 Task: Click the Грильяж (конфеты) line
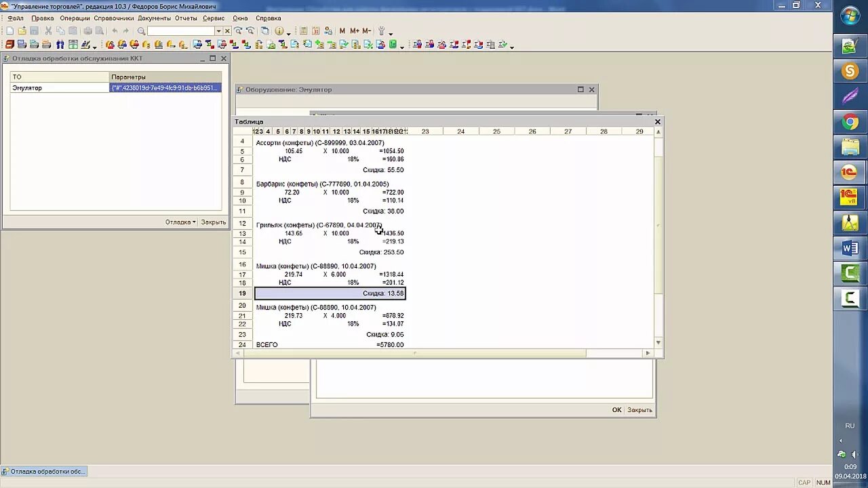319,225
